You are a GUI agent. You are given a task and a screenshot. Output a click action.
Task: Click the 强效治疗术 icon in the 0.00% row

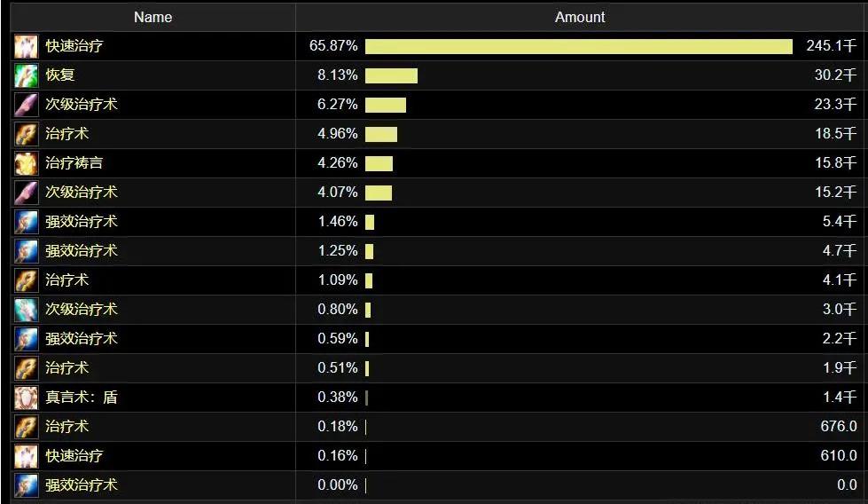pyautogui.click(x=27, y=485)
